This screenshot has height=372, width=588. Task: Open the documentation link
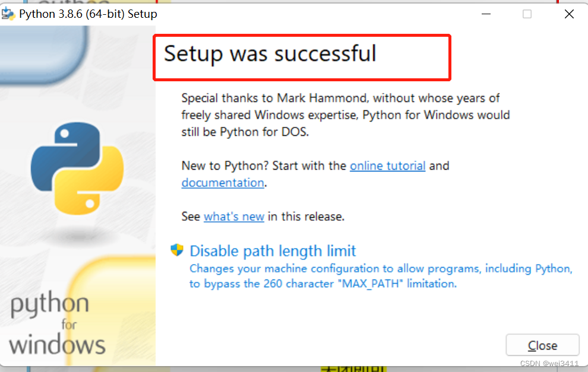[223, 183]
